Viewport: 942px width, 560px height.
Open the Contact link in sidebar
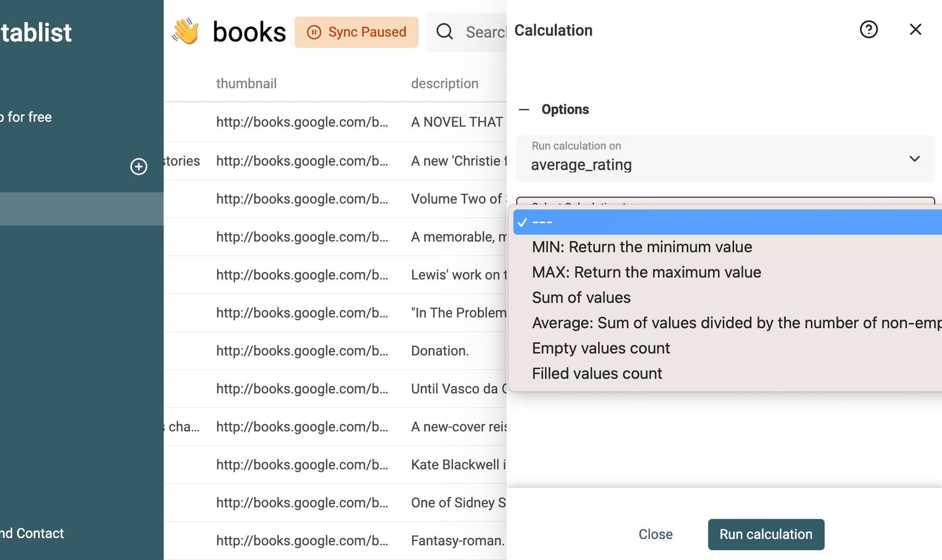pos(39,533)
